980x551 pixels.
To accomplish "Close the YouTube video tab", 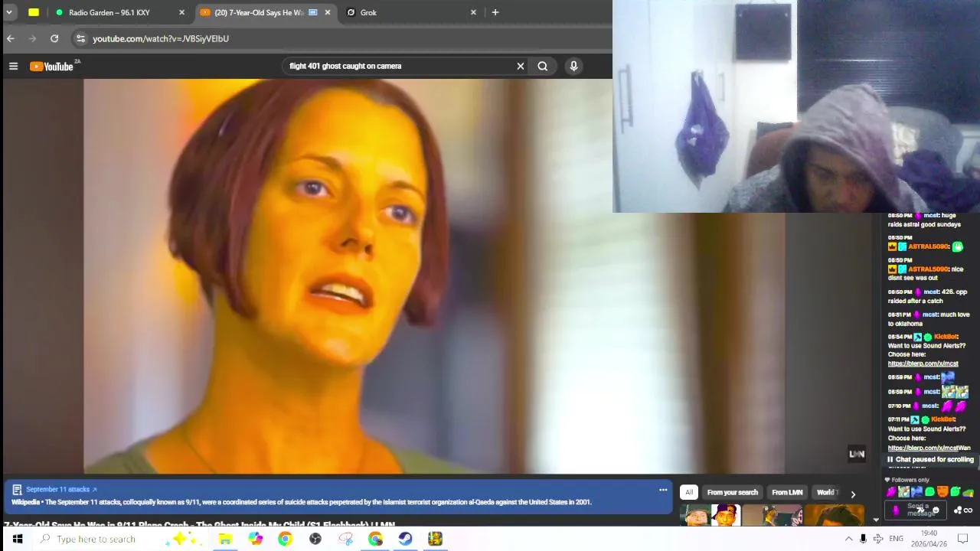I will pyautogui.click(x=328, y=12).
